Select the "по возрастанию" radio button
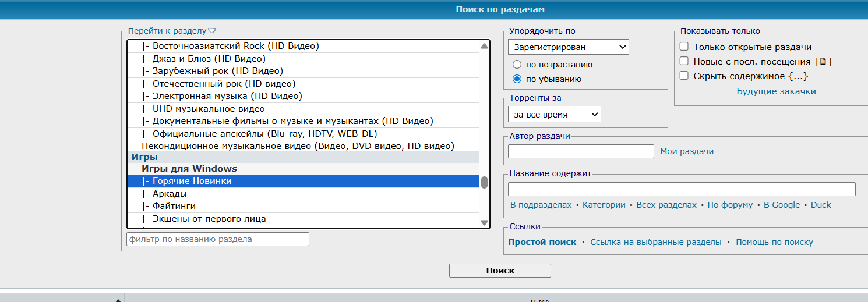This screenshot has width=868, height=302. [x=517, y=65]
